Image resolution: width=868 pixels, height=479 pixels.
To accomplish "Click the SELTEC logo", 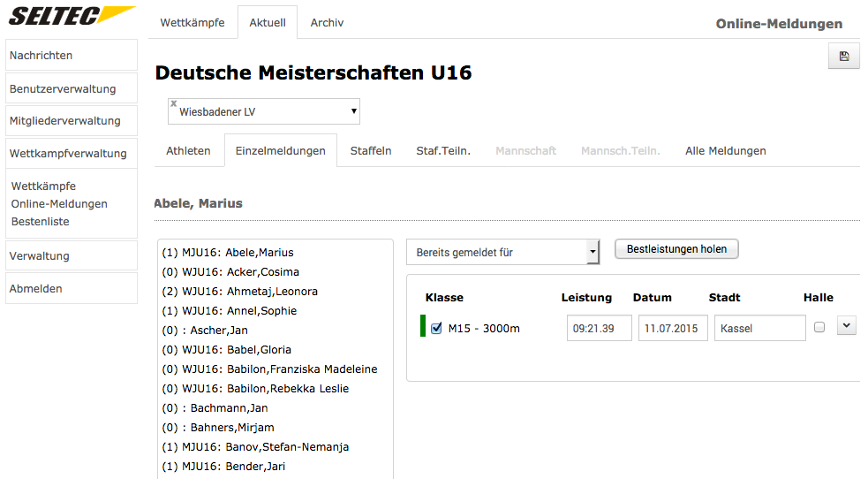I will pos(71,17).
